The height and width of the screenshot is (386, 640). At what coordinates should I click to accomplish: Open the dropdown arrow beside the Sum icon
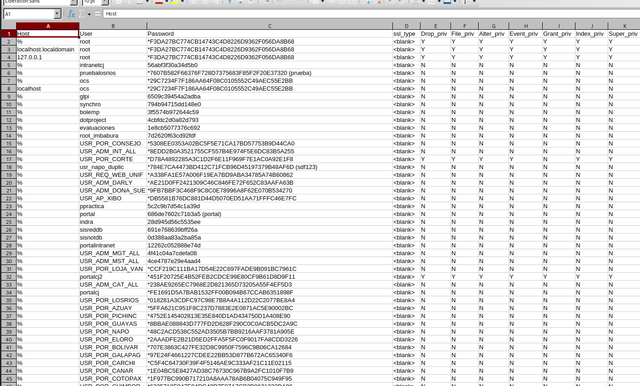click(x=89, y=14)
